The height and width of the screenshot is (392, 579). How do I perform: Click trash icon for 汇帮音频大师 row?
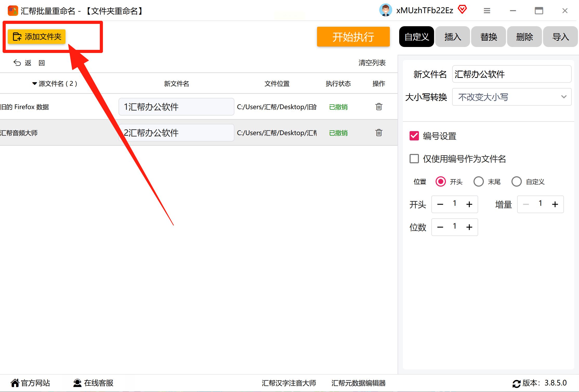pos(379,133)
